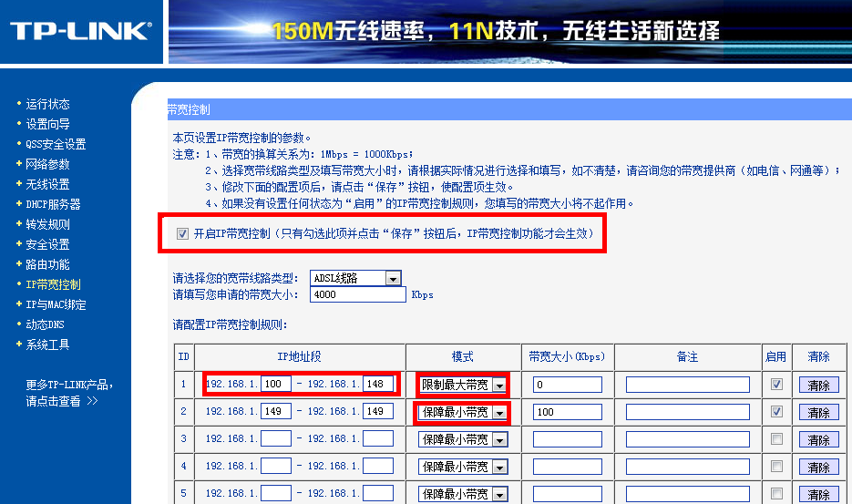The height and width of the screenshot is (504, 852).
Task: Tick the enable checkbox for rule 3
Action: [x=776, y=439]
